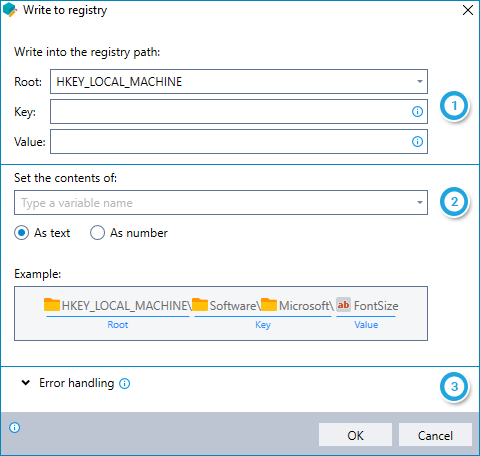Screen dimensions: 480x456
Task: Select the As text radio option
Action: pyautogui.click(x=42, y=233)
